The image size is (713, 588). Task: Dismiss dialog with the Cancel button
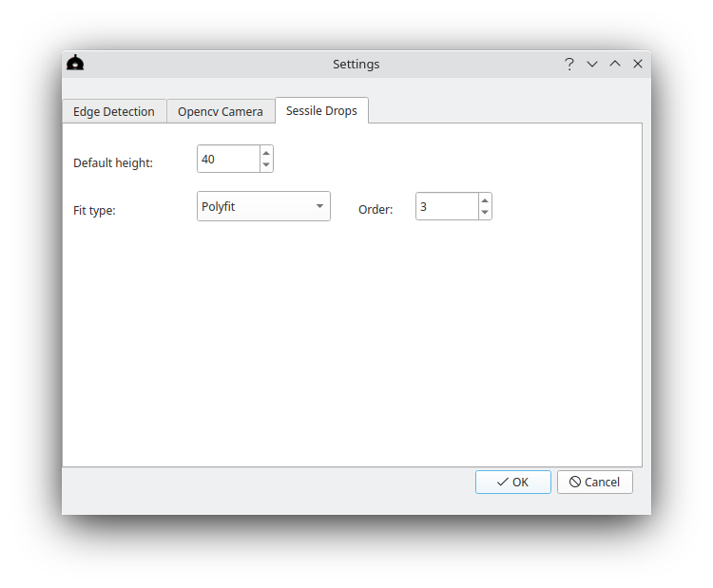point(595,483)
